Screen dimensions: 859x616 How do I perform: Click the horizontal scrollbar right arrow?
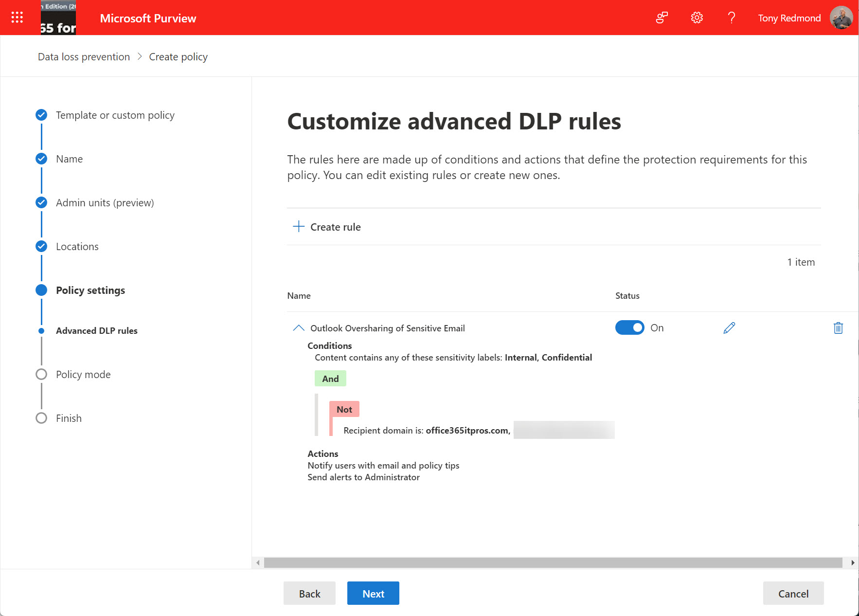[x=852, y=563]
